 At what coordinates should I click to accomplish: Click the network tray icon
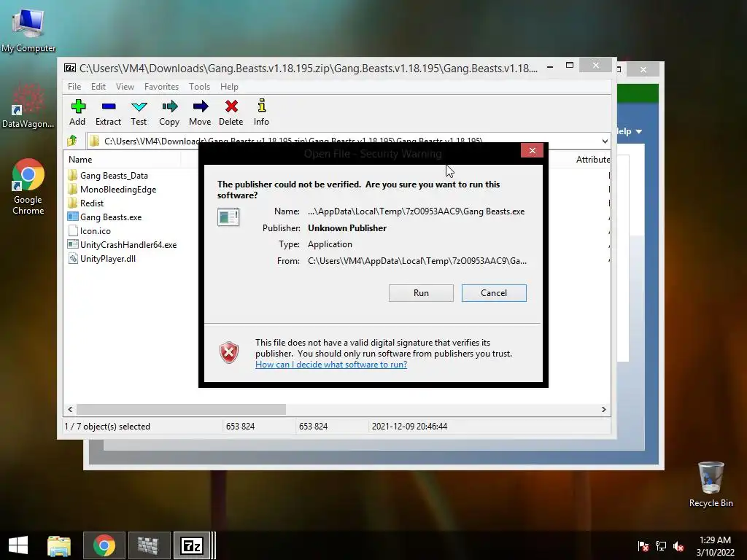661,546
